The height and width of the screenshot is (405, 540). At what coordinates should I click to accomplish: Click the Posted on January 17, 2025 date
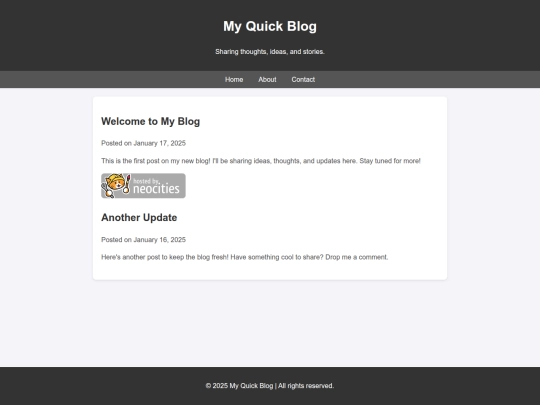pos(143,143)
